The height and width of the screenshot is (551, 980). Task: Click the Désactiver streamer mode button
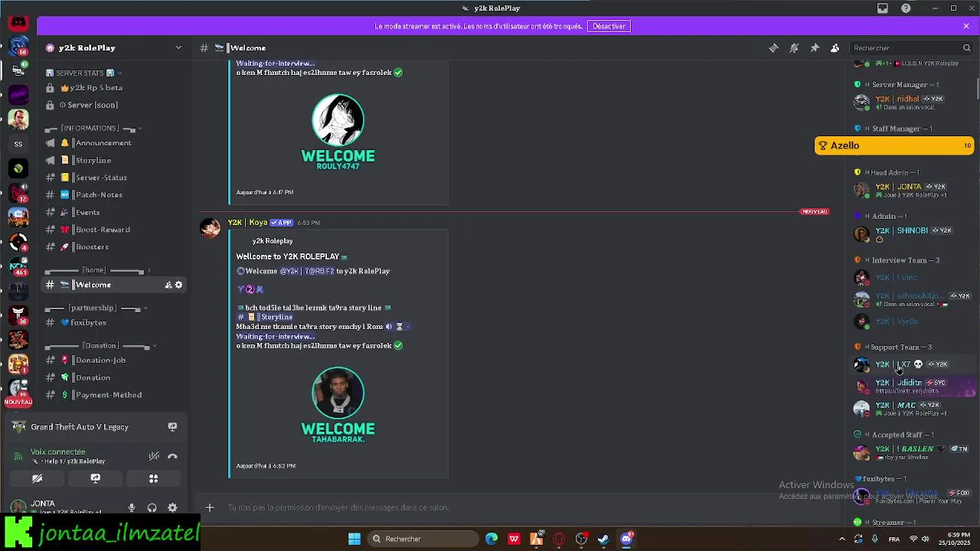click(609, 26)
